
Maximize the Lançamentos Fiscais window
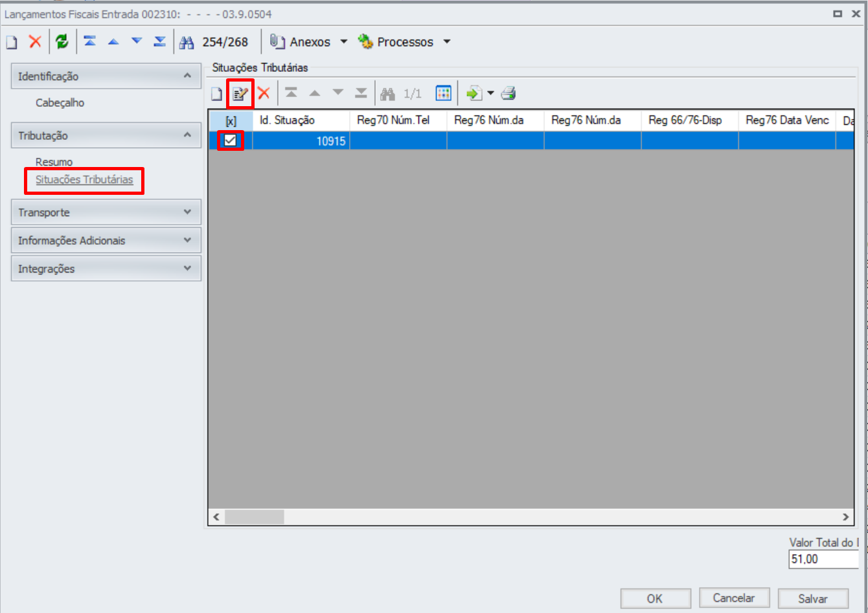(x=838, y=14)
